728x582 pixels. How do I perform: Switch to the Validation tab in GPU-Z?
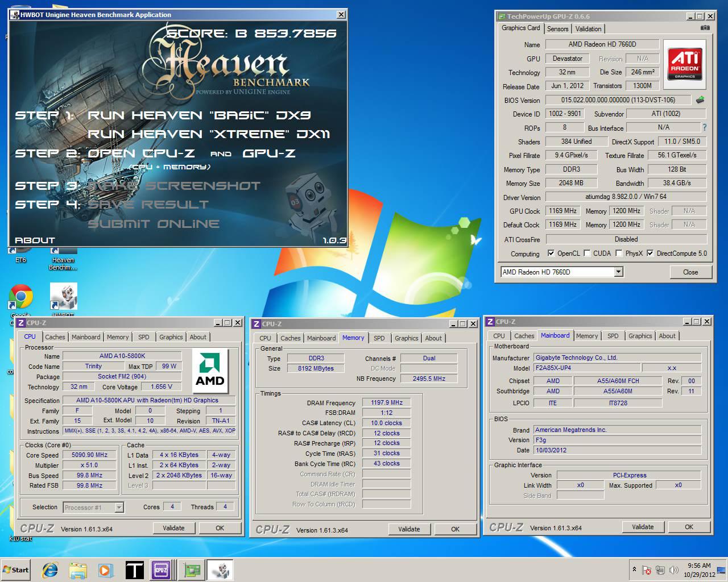588,29
